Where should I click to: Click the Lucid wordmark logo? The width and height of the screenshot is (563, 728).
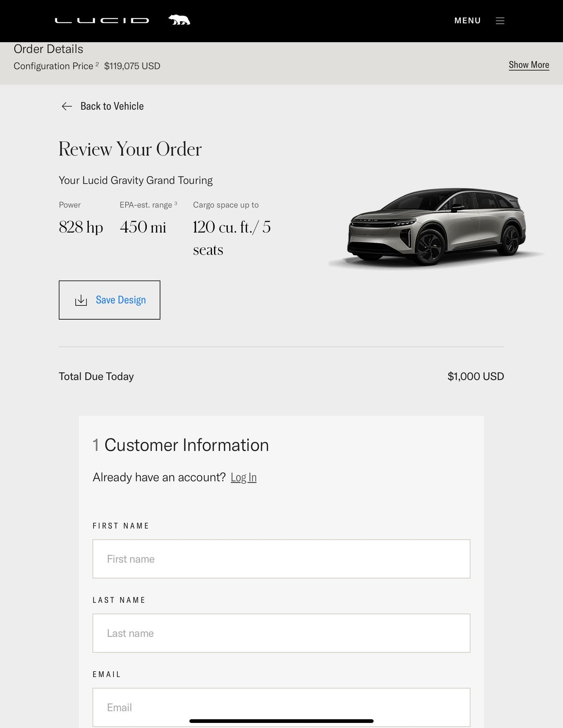click(102, 20)
